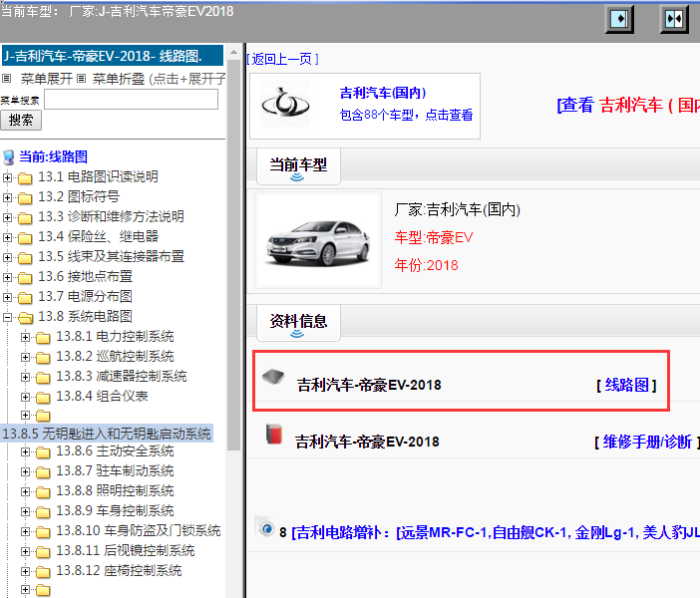Viewport: 700px width, 598px height.
Task: Open the 线路图 link
Action: click(626, 385)
